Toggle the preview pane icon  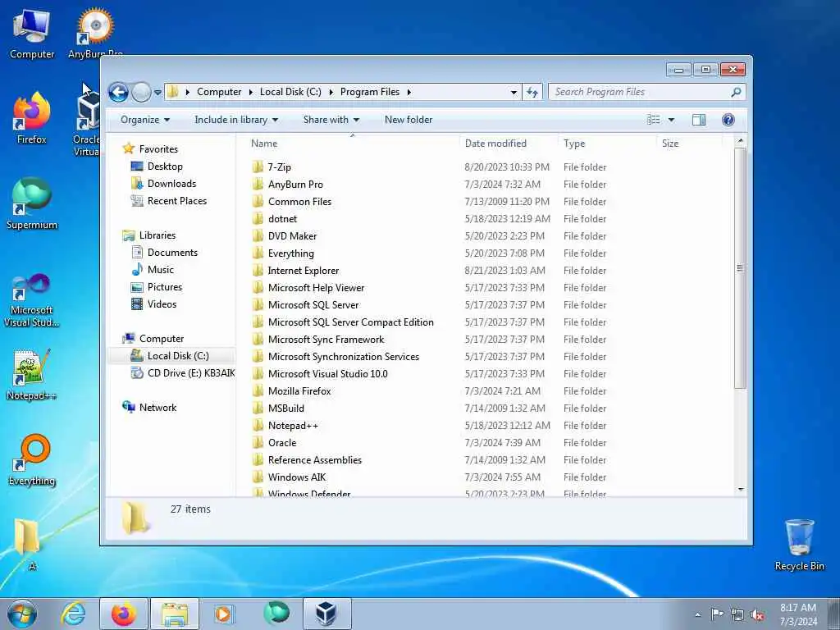[699, 120]
